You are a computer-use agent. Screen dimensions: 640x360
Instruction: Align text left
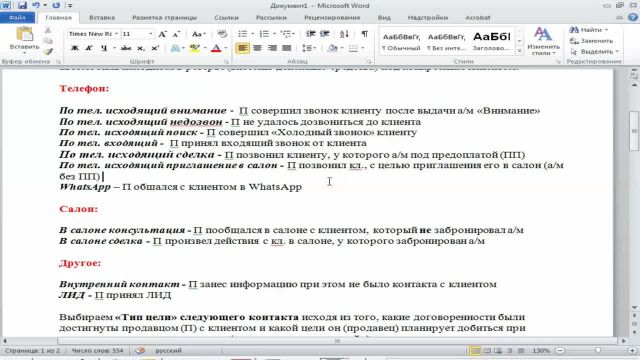242,48
